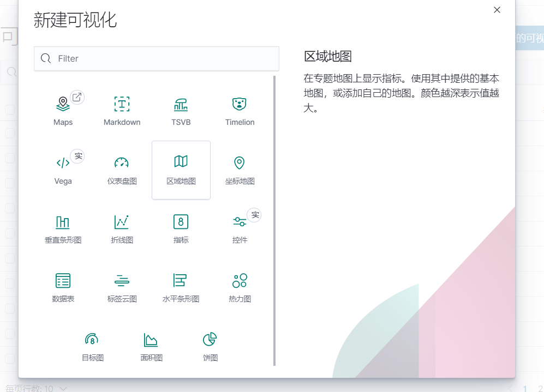Select the 饼图 pie chart
Viewport: 544px width, 392px height.
[210, 346]
